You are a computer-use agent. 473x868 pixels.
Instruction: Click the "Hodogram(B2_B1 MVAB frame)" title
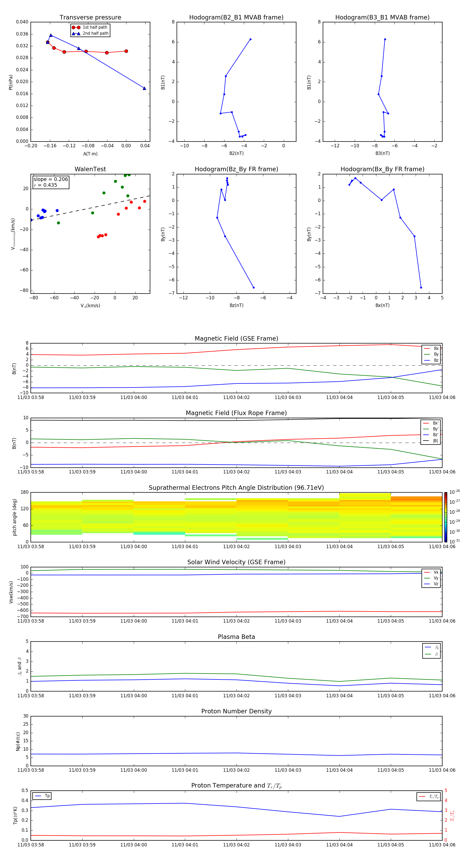(236, 17)
